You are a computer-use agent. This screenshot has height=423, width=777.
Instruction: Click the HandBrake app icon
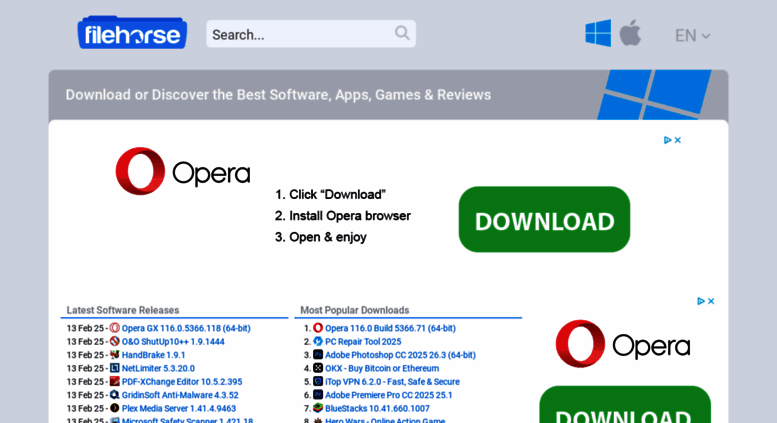click(x=114, y=354)
